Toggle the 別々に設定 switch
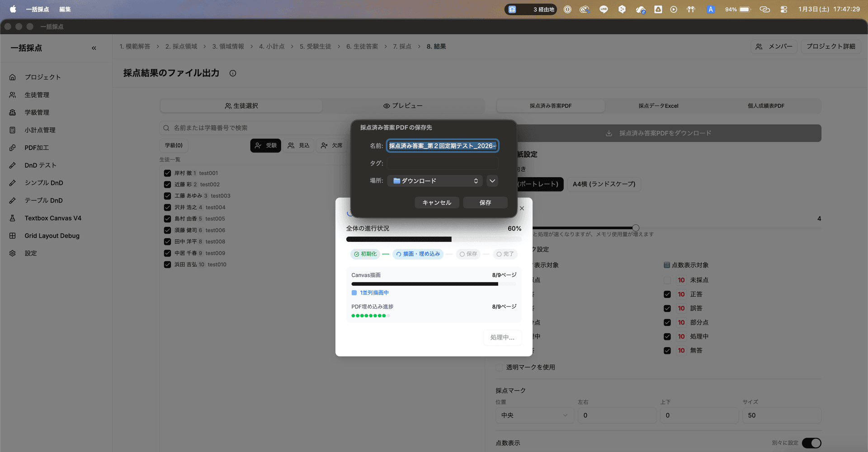868x452 pixels. click(x=811, y=443)
